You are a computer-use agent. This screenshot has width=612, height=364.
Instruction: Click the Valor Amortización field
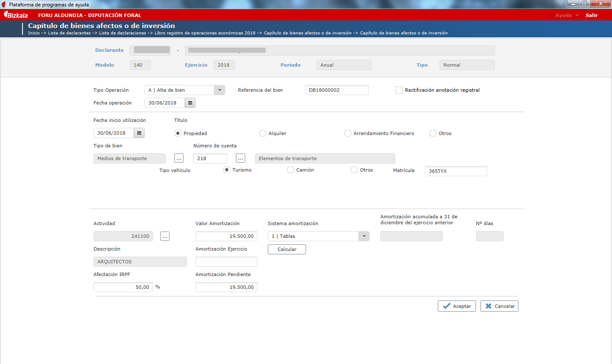[227, 236]
